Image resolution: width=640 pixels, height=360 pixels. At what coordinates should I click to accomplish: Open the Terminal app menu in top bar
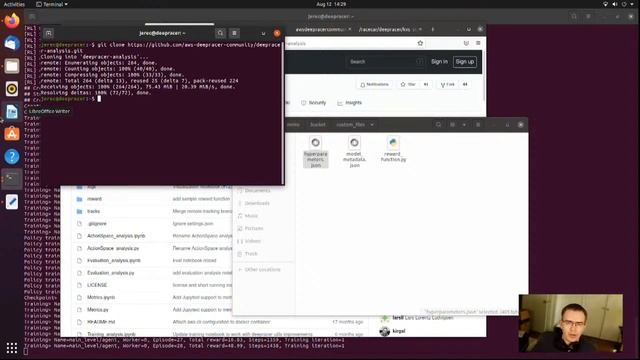click(x=52, y=4)
